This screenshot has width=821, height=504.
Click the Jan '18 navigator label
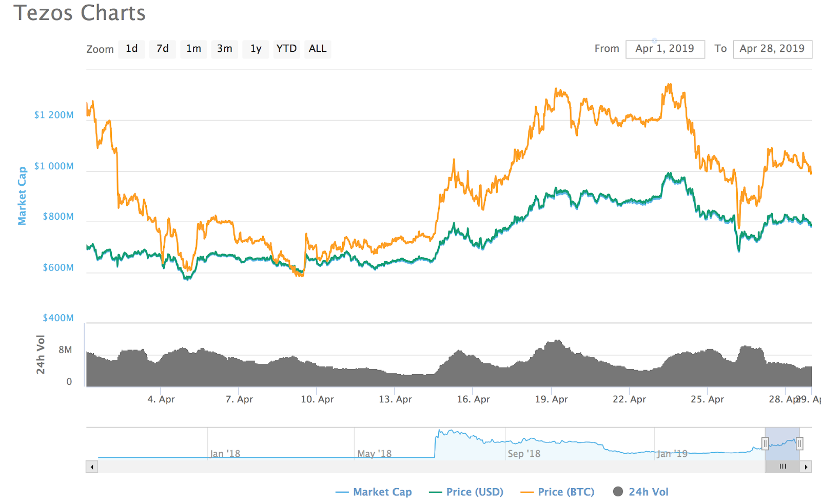tap(225, 454)
